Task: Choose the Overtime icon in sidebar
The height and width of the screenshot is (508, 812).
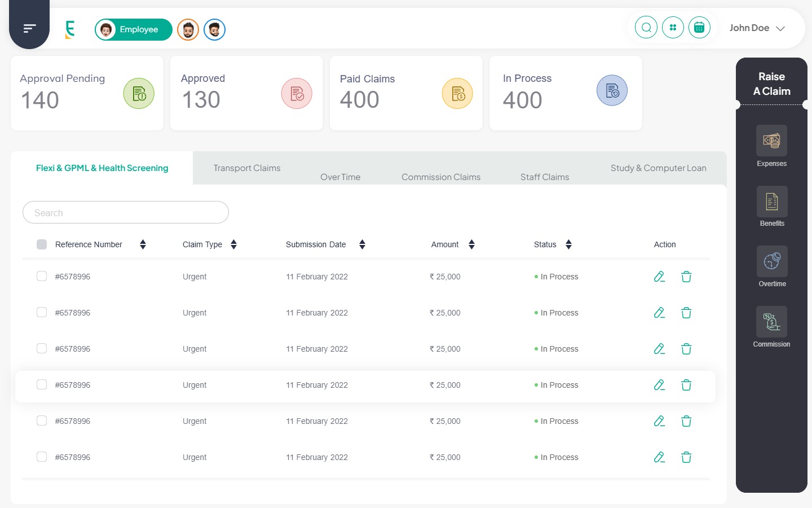Action: pyautogui.click(x=771, y=261)
